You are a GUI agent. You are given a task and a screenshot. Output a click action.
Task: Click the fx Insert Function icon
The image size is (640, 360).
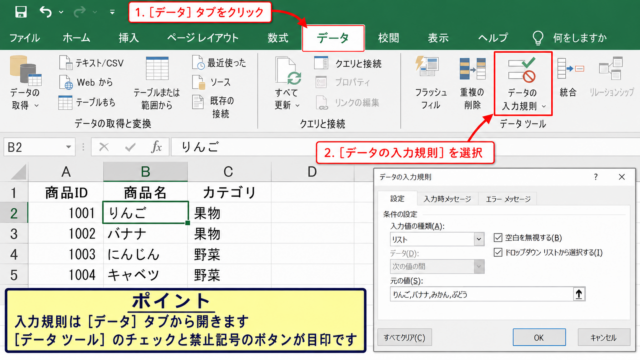pos(156,147)
